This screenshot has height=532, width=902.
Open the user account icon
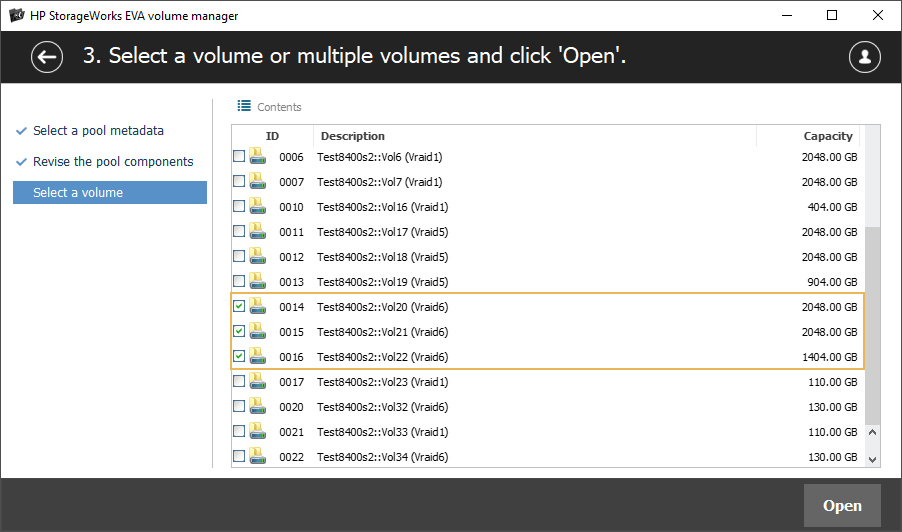864,57
